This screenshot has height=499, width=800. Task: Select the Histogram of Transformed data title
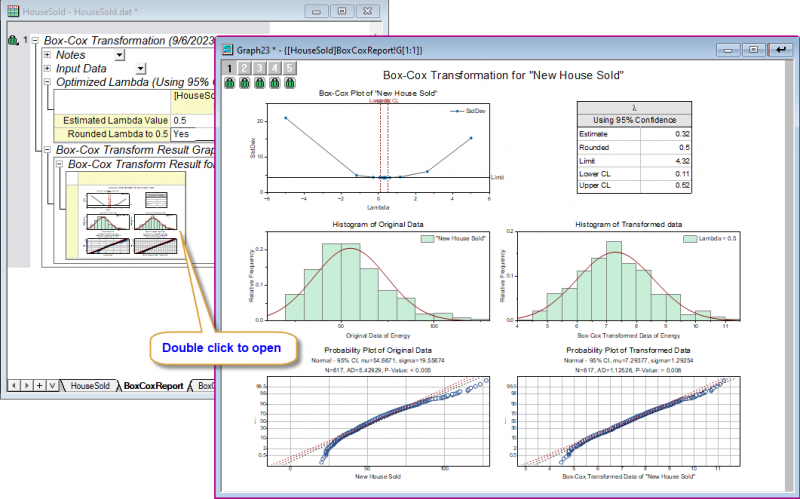[x=629, y=224]
